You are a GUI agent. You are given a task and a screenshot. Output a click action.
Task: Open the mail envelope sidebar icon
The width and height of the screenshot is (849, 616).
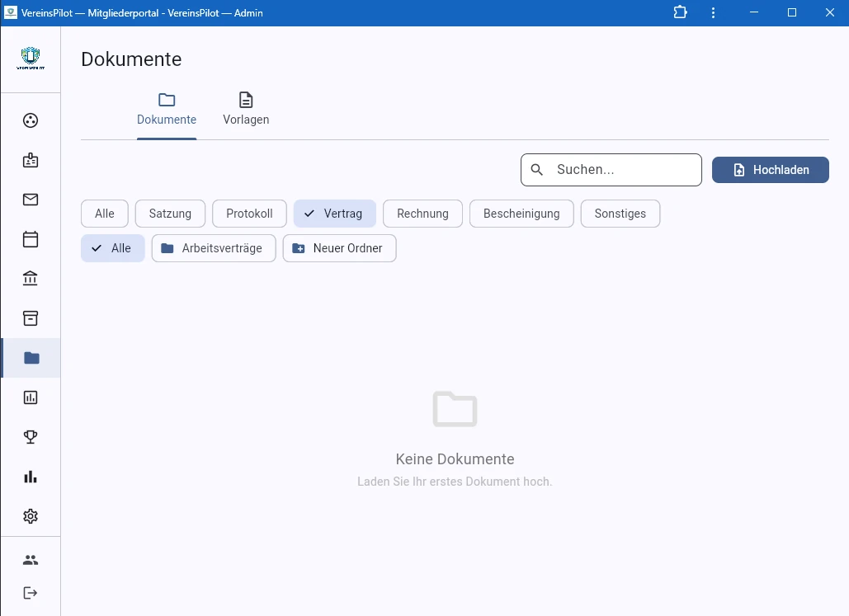click(31, 200)
